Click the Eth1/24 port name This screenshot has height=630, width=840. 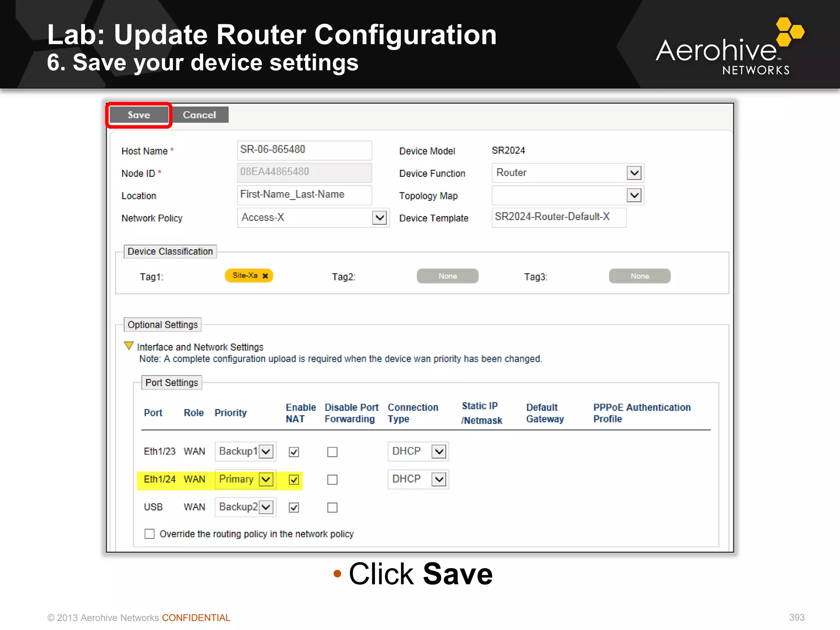tap(160, 479)
